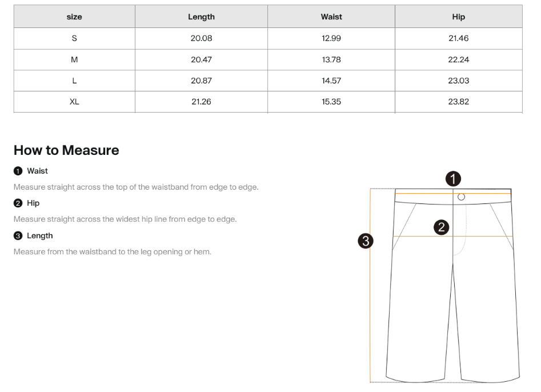Viewport: 541px width, 392px height.
Task: Click the XL size row label
Action: click(74, 102)
